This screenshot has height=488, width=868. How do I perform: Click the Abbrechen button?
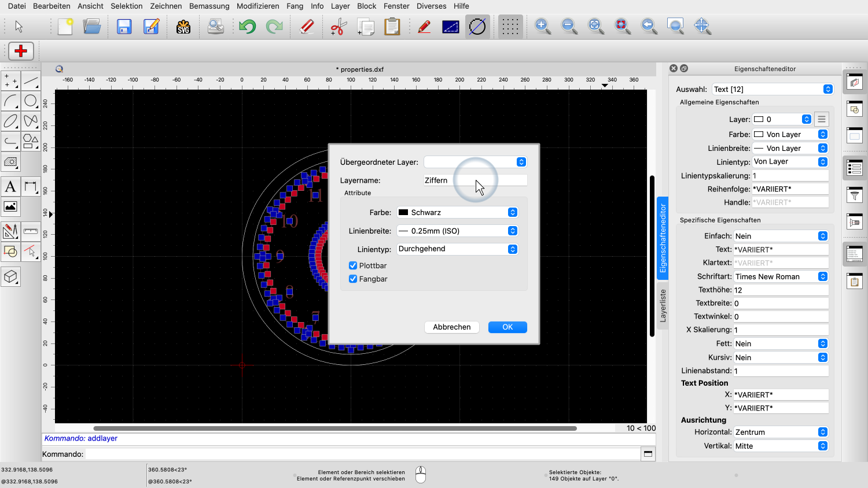click(451, 327)
